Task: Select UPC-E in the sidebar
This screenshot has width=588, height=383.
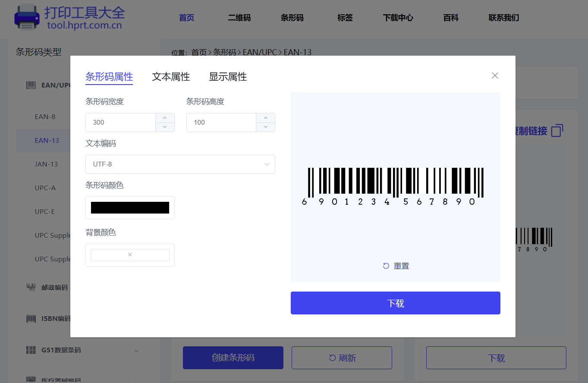Action: (45, 212)
